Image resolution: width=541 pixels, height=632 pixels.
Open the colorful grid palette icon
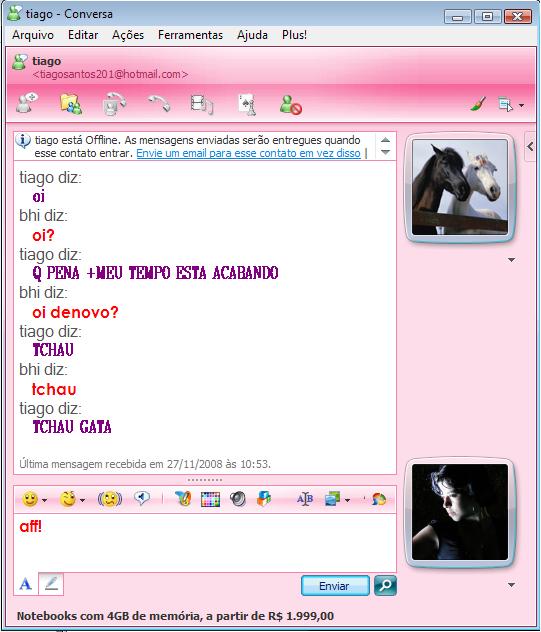(x=210, y=499)
